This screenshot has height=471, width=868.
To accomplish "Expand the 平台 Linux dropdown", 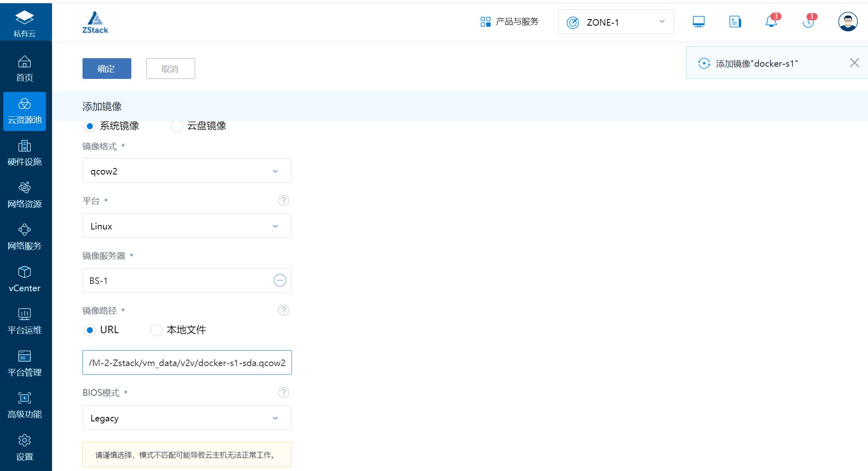I will click(187, 225).
